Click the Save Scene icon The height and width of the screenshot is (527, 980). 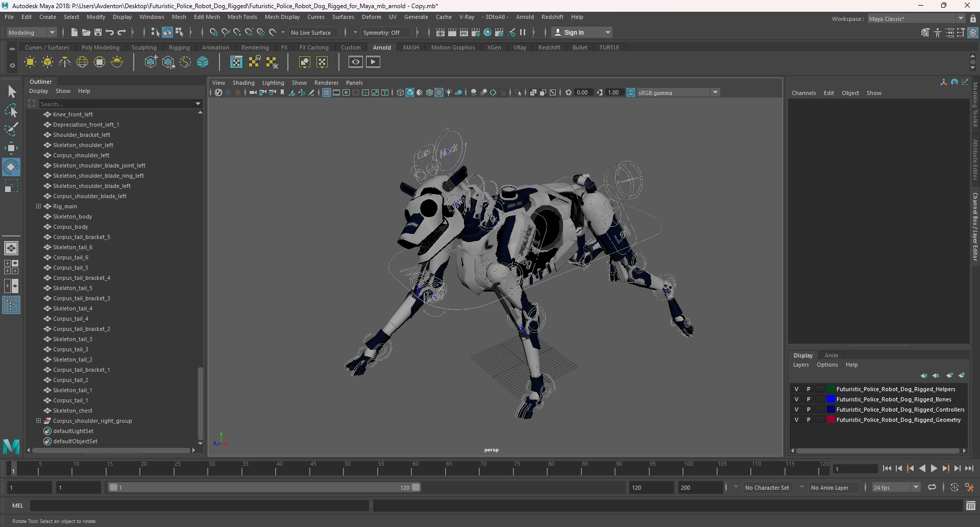(x=98, y=32)
